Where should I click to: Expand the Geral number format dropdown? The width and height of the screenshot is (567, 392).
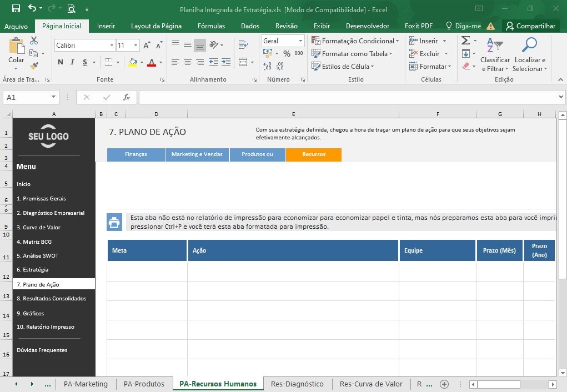pyautogui.click(x=300, y=41)
